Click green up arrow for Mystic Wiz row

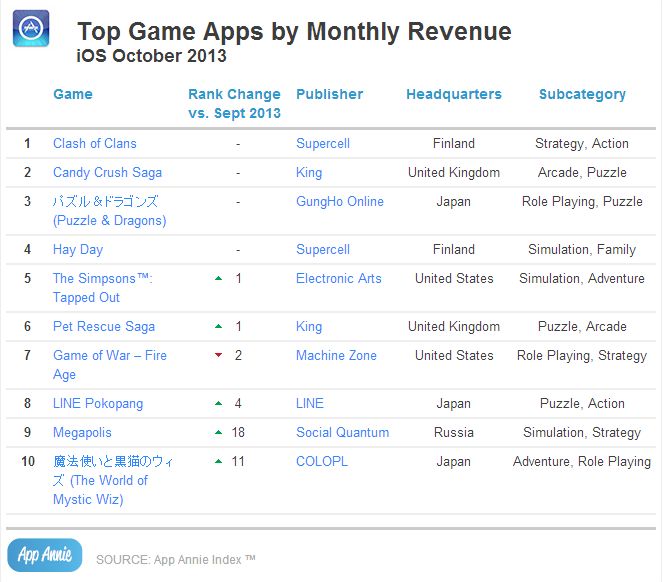(219, 461)
